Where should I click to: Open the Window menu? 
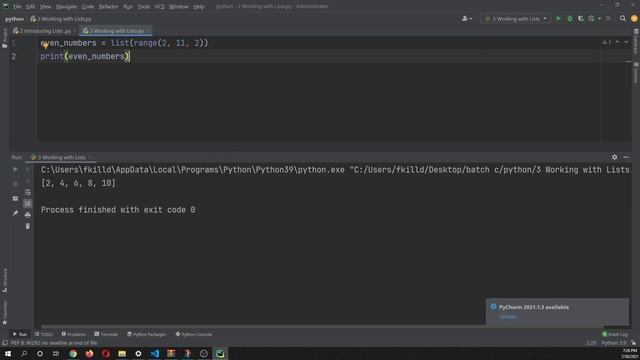coord(179,7)
